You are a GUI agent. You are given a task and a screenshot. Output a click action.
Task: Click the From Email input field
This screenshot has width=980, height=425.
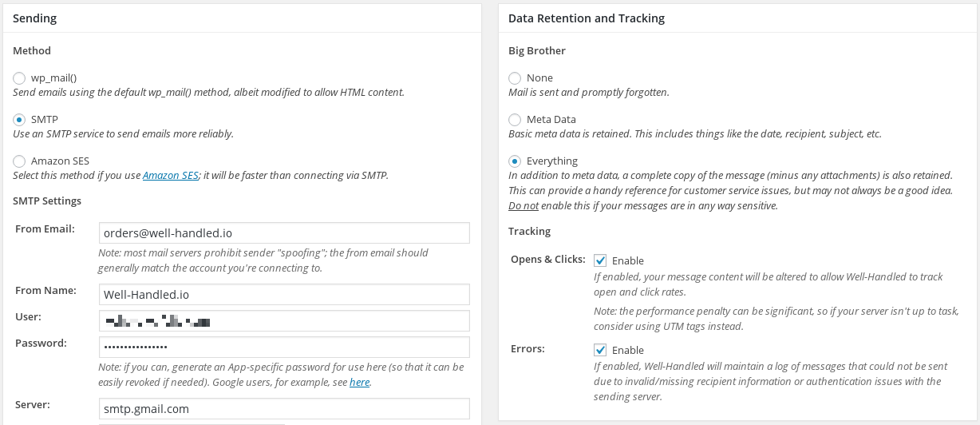tap(284, 232)
